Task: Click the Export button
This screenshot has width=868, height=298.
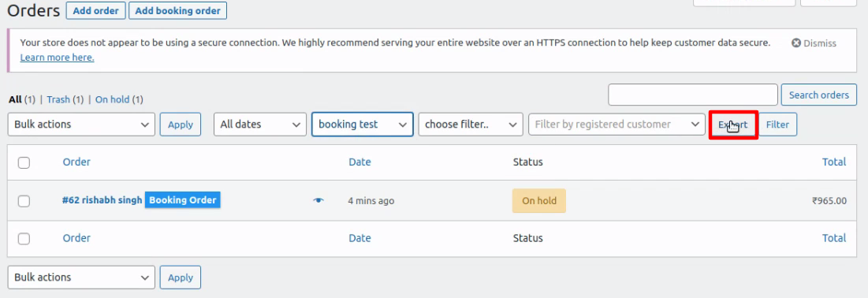Action: [x=733, y=125]
